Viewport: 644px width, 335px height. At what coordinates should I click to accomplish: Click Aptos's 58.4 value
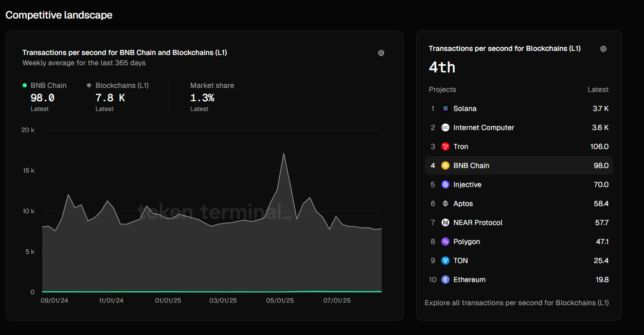click(601, 203)
